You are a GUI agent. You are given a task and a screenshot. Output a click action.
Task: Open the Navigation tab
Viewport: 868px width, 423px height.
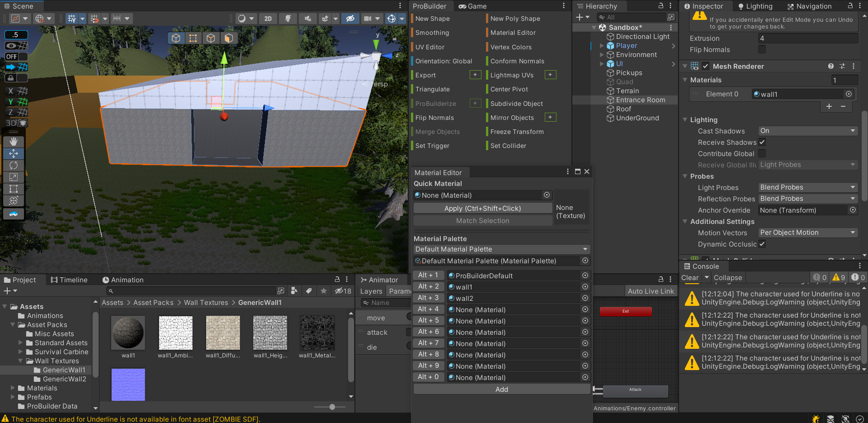click(x=809, y=6)
